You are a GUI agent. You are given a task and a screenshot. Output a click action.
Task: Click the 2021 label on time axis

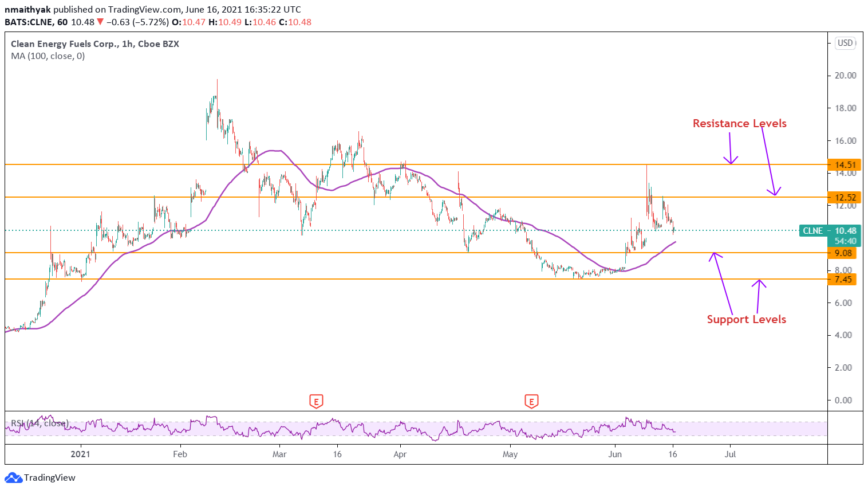tap(81, 454)
